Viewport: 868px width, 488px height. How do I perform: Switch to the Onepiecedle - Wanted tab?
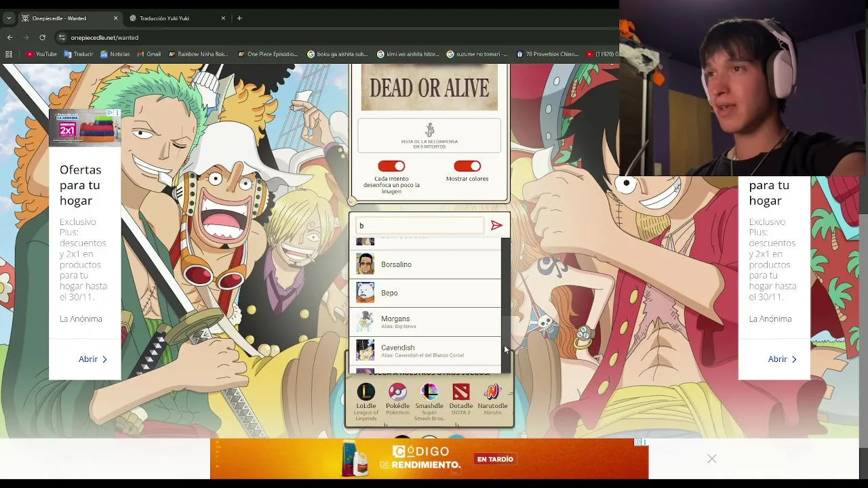tap(69, 18)
